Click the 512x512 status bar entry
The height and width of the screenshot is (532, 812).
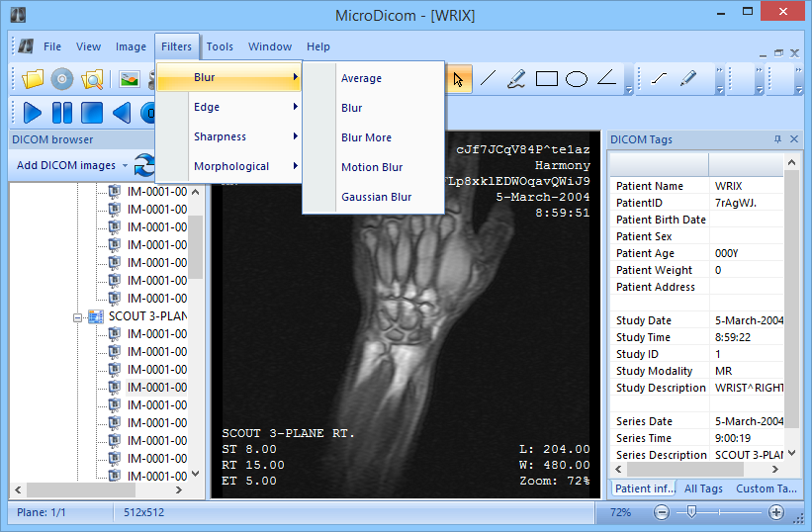144,512
